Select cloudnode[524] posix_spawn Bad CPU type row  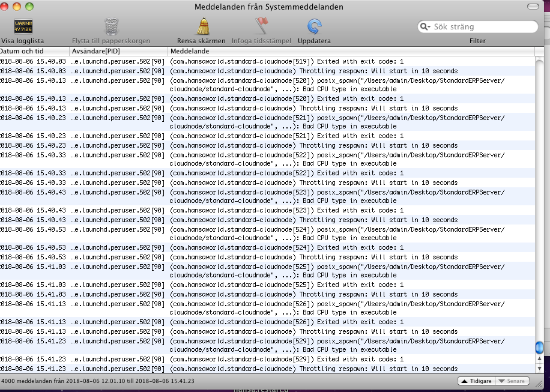267,233
